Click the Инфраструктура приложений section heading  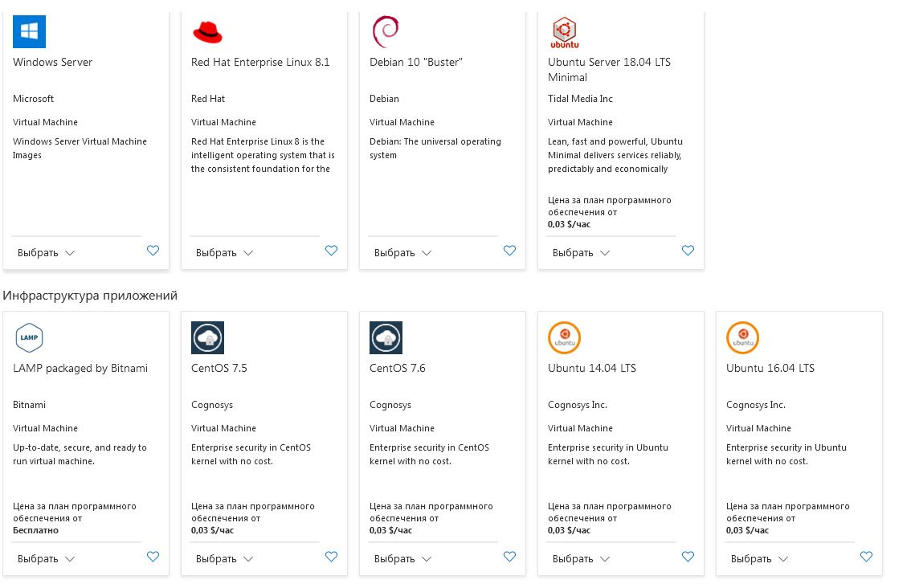[90, 296]
